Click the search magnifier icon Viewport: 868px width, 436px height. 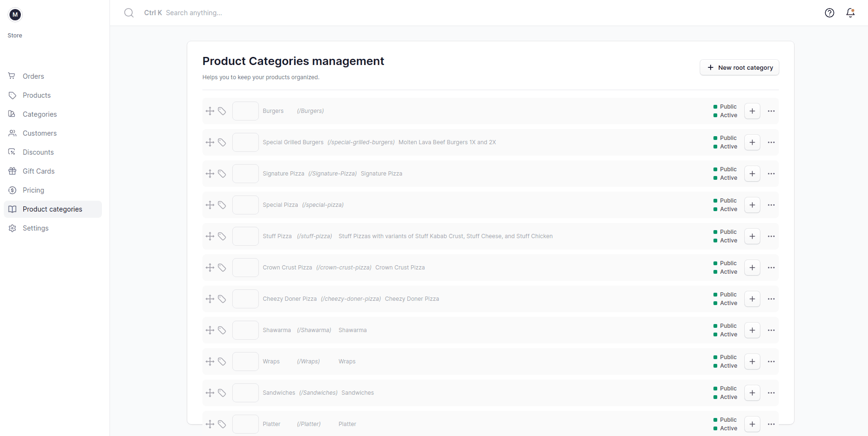pos(129,13)
